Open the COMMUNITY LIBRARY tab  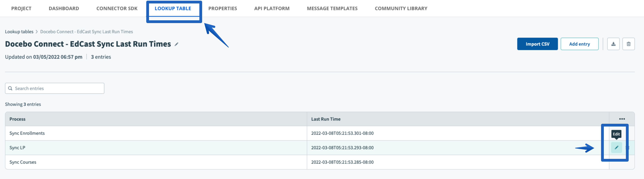click(401, 8)
